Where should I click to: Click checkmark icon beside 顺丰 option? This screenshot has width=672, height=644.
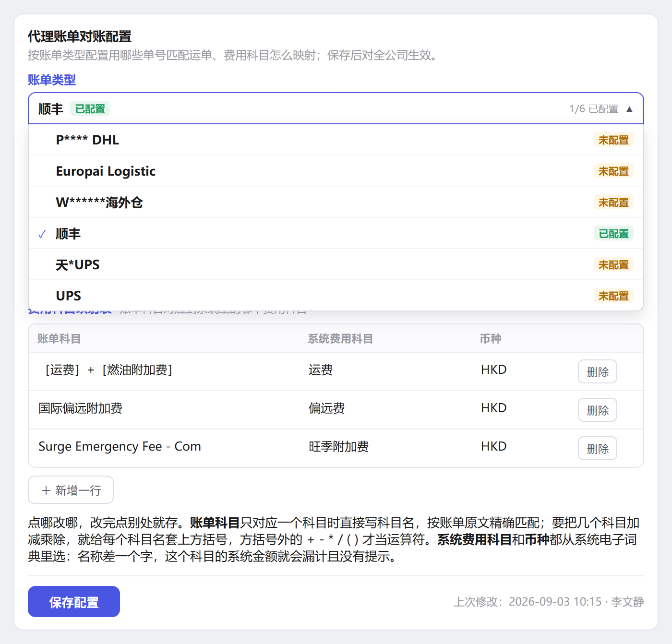42,234
